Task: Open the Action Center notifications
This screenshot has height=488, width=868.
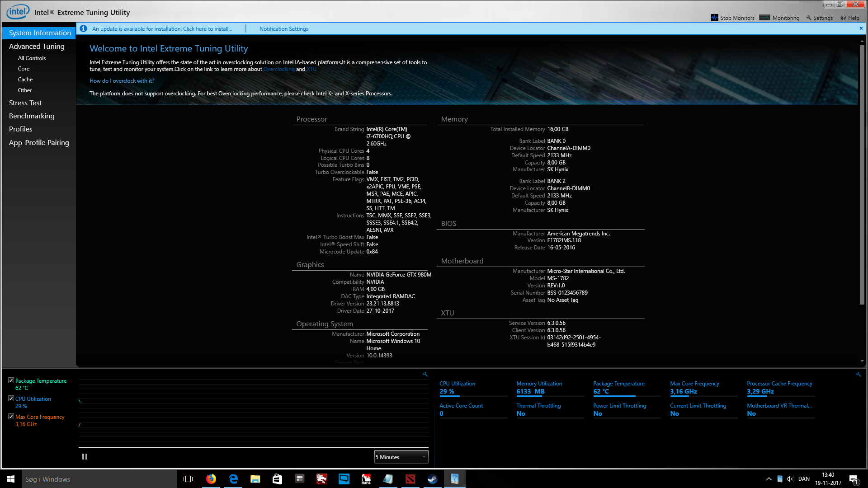Action: pyautogui.click(x=854, y=479)
